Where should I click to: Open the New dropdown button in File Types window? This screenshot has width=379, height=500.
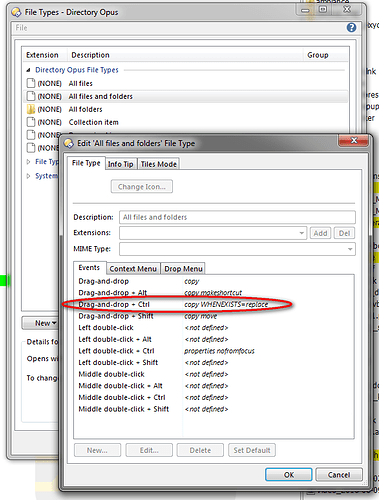(40, 323)
